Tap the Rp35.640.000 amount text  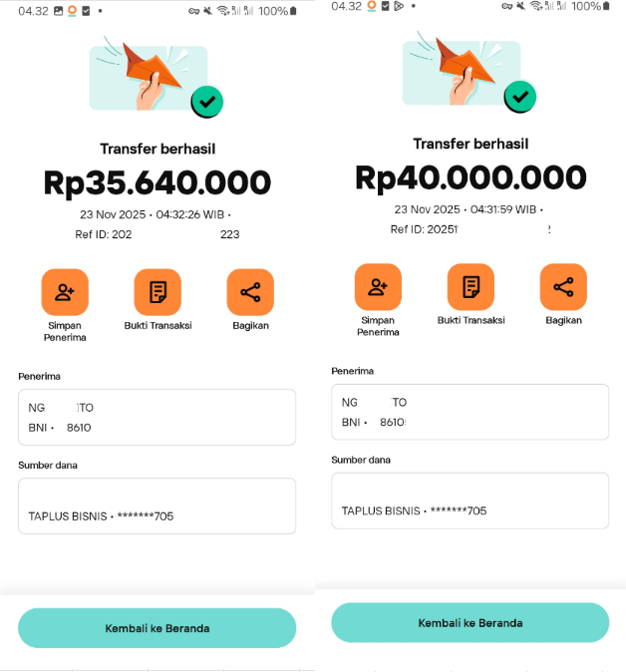pos(157,183)
